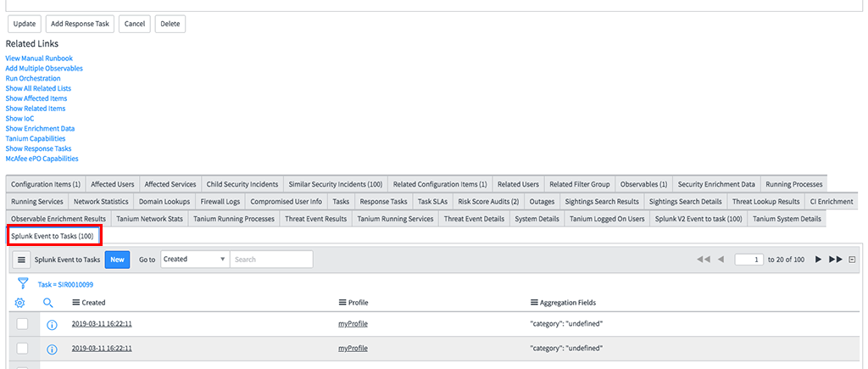The width and height of the screenshot is (868, 369).
Task: Open myProfile link in the second row
Action: pyautogui.click(x=353, y=349)
